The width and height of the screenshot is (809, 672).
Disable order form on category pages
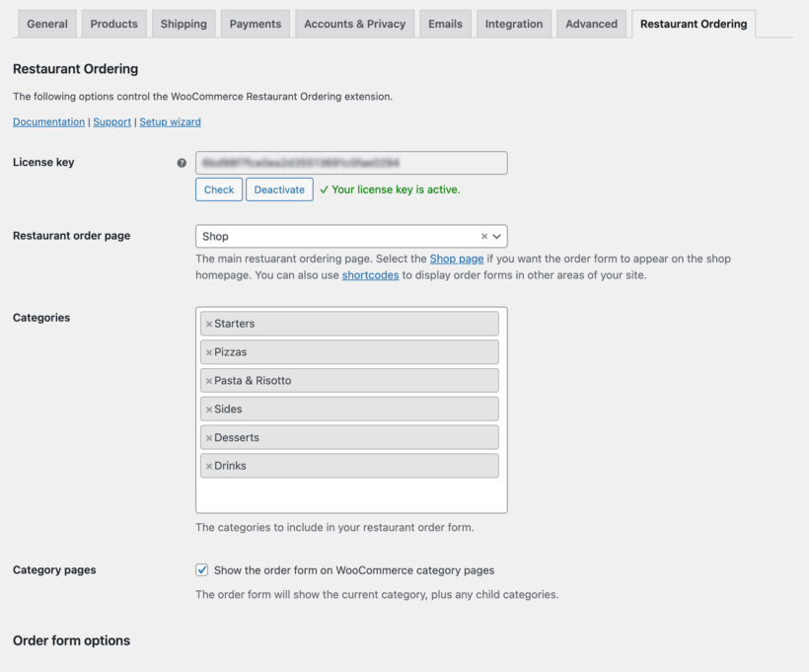(x=201, y=569)
